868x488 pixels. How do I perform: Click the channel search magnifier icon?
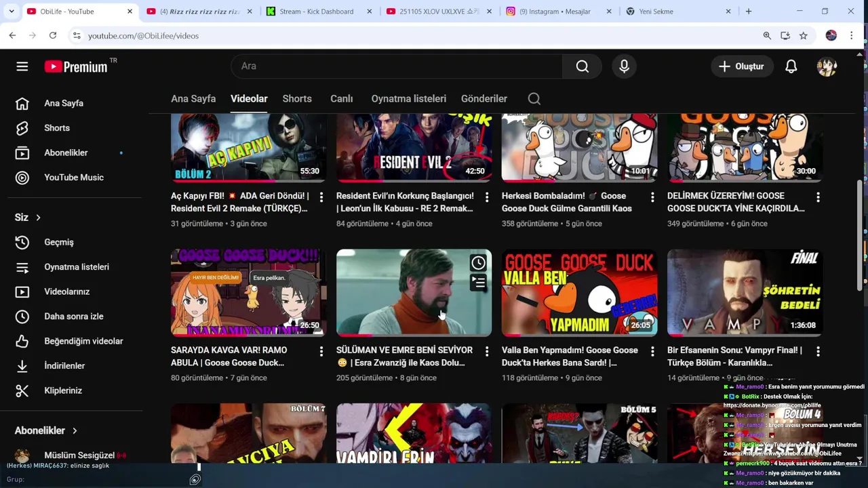[534, 99]
